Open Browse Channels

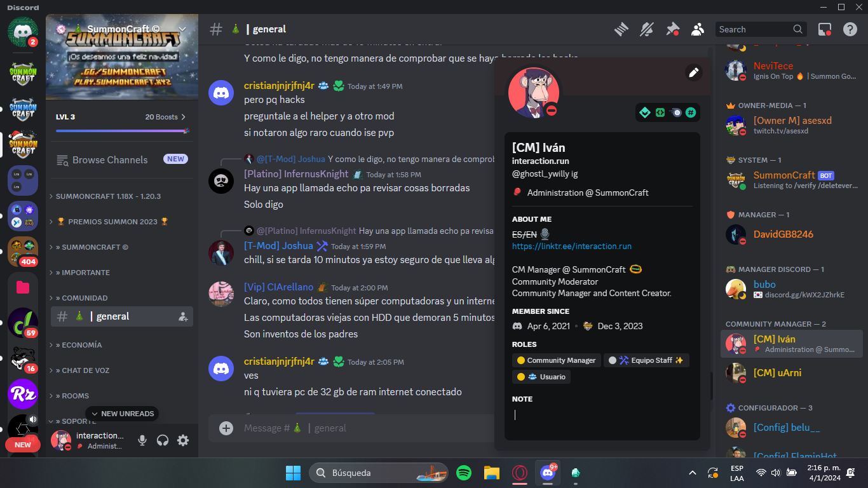(x=121, y=159)
